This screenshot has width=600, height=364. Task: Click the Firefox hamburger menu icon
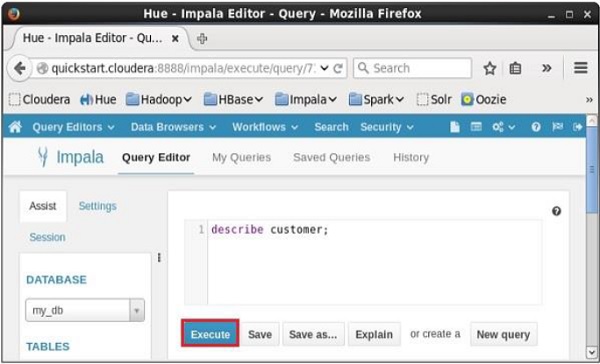[x=580, y=68]
